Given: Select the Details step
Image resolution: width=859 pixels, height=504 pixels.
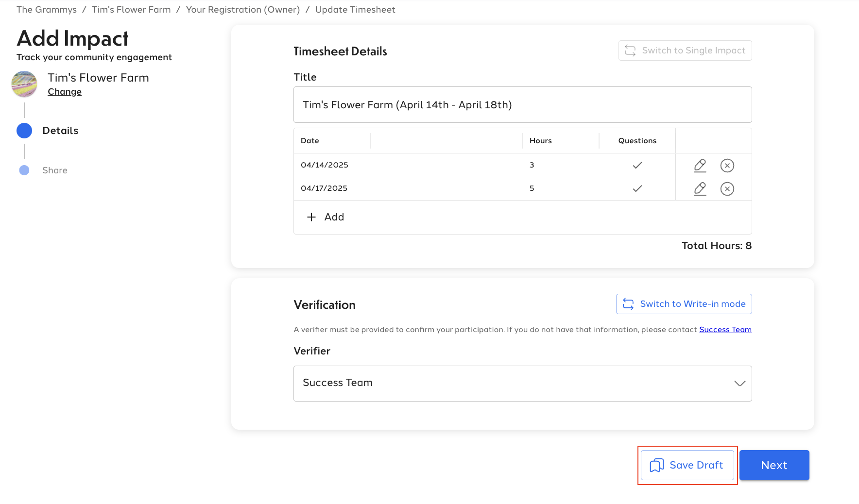Looking at the screenshot, I should pyautogui.click(x=60, y=131).
